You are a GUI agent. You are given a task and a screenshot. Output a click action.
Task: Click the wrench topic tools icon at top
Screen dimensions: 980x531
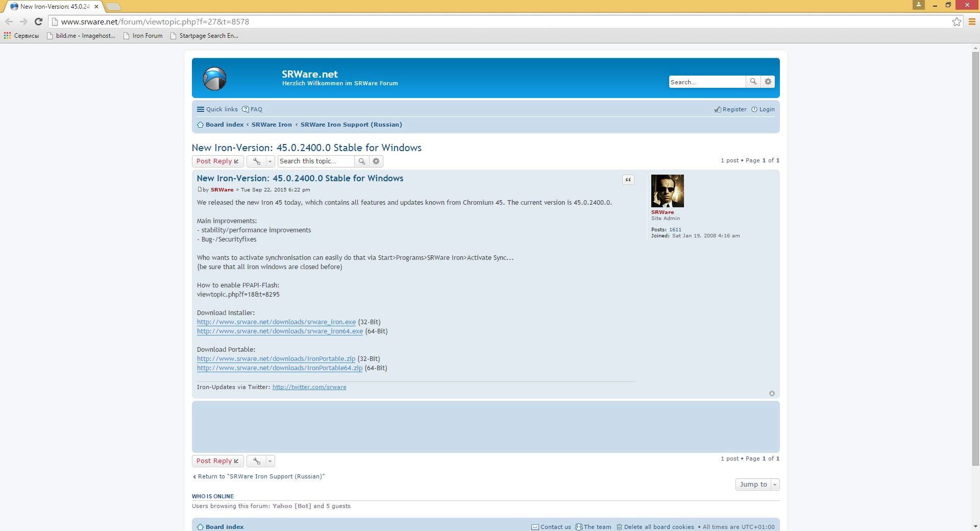coord(256,161)
